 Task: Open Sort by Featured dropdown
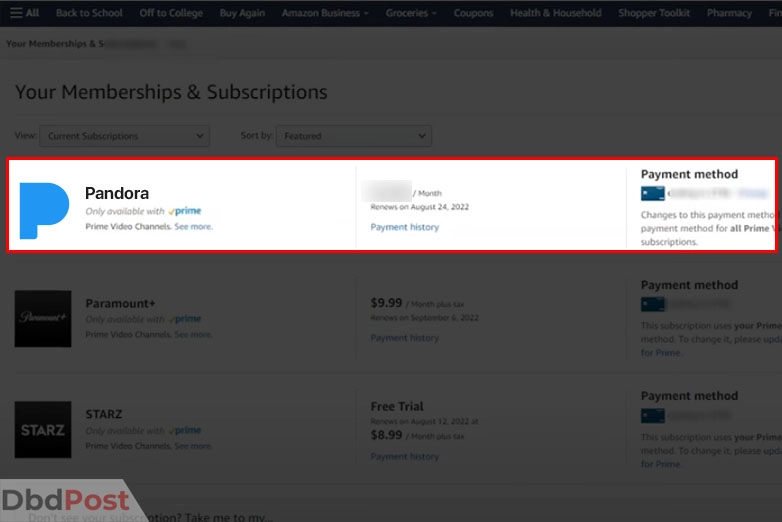[x=354, y=136]
